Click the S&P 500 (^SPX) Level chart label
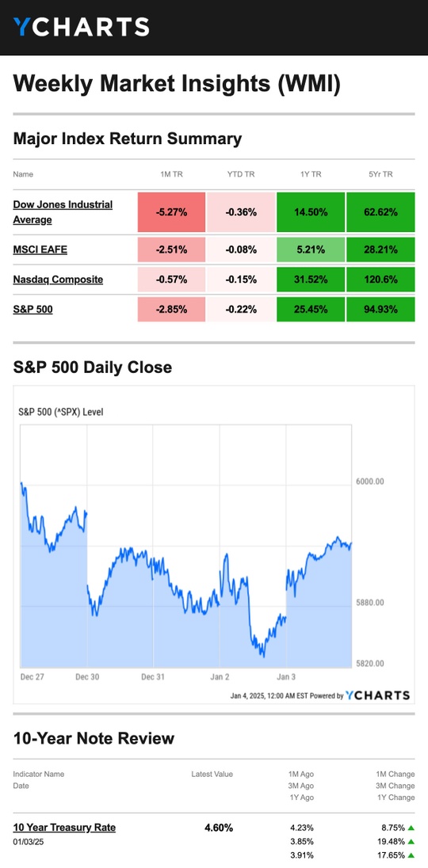 point(61,412)
